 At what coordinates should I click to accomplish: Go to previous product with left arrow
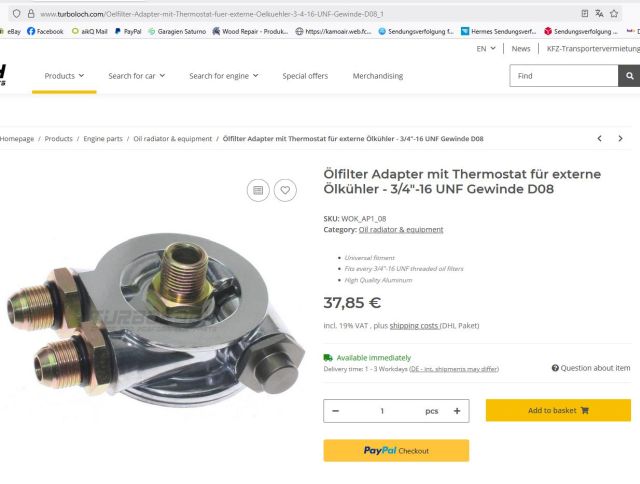pyautogui.click(x=599, y=138)
